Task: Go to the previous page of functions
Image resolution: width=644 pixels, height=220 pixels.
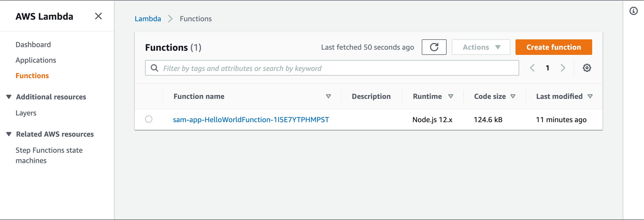Action: tap(532, 68)
